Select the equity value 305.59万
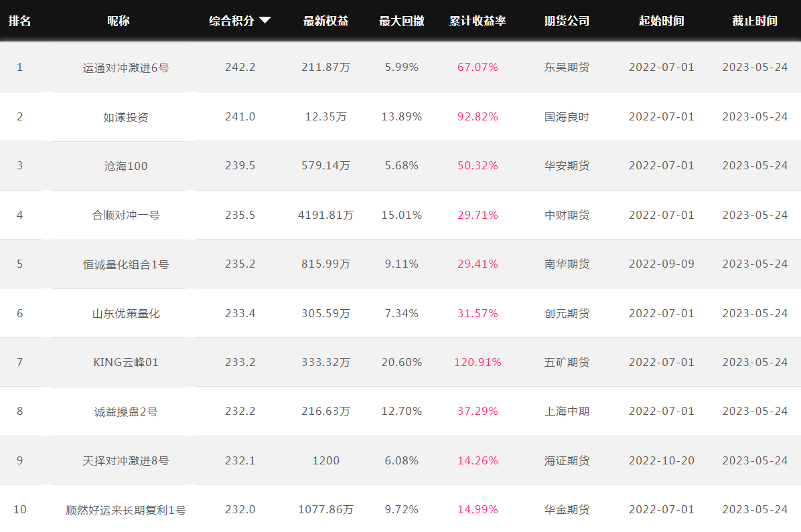The image size is (801, 532). coord(326,313)
